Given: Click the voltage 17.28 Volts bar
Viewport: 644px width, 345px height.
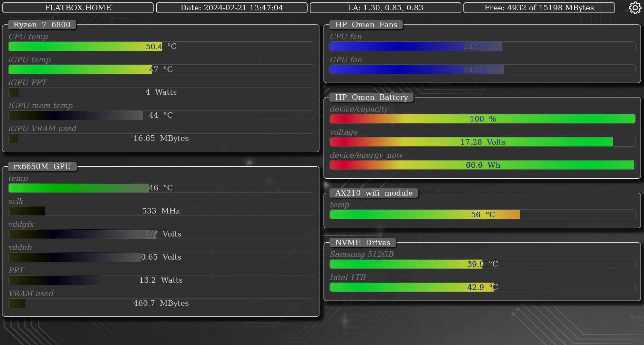Looking at the screenshot, I should coord(482,142).
